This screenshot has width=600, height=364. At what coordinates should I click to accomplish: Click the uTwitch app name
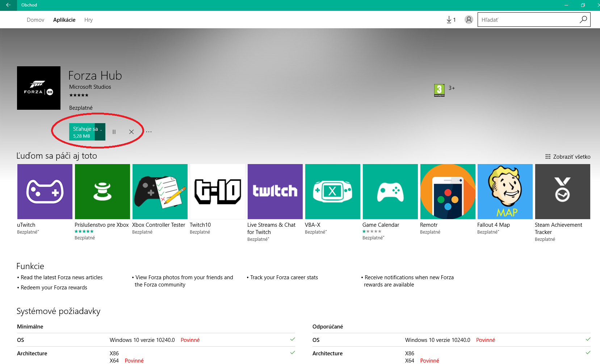coord(26,225)
